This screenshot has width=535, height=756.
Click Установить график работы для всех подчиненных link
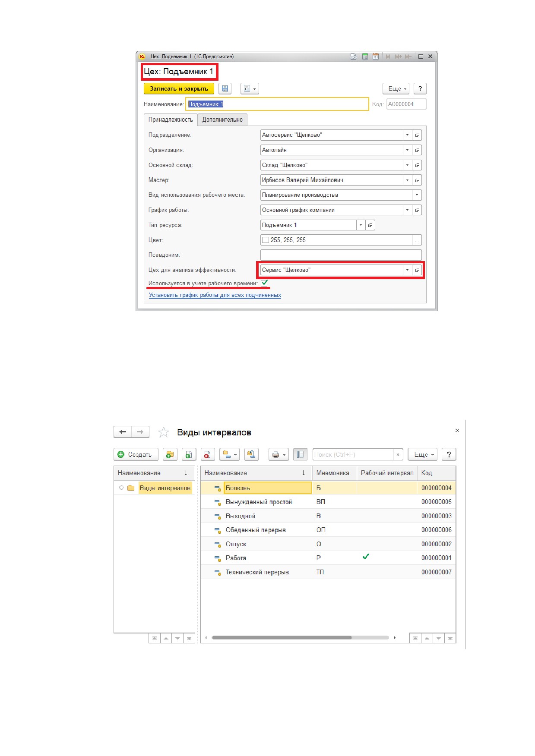(215, 295)
